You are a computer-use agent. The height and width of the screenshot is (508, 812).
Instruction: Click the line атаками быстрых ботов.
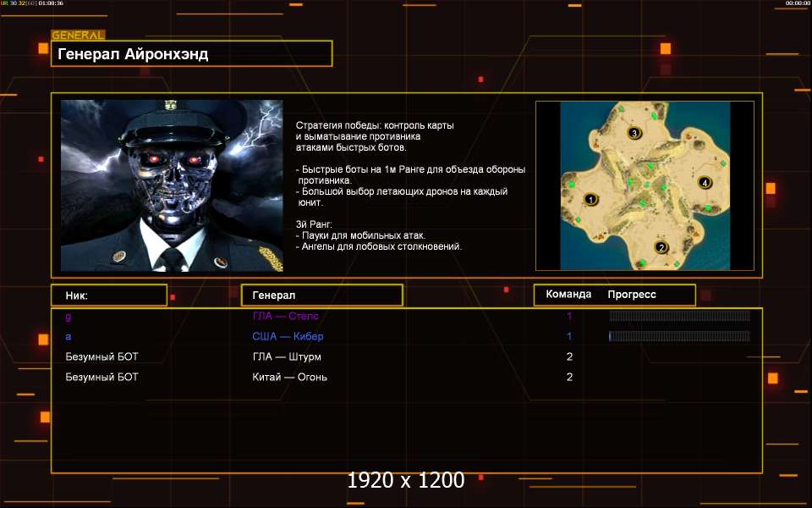[351, 147]
